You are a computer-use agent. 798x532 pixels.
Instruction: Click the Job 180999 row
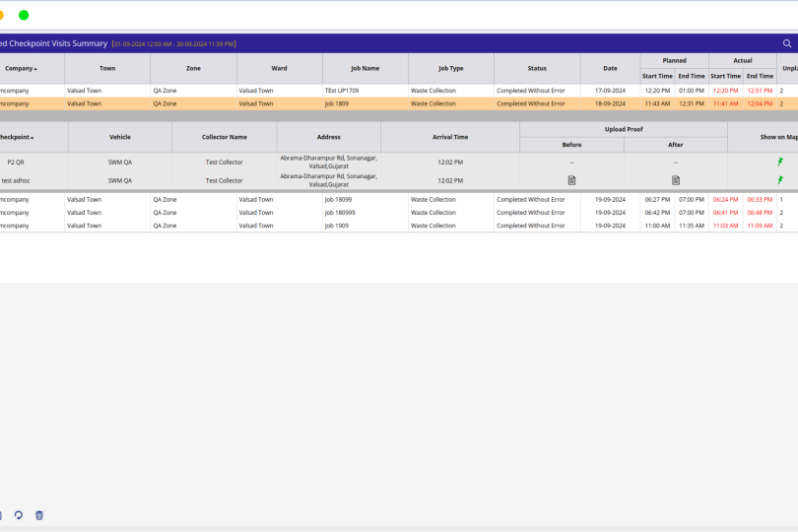[x=365, y=212]
